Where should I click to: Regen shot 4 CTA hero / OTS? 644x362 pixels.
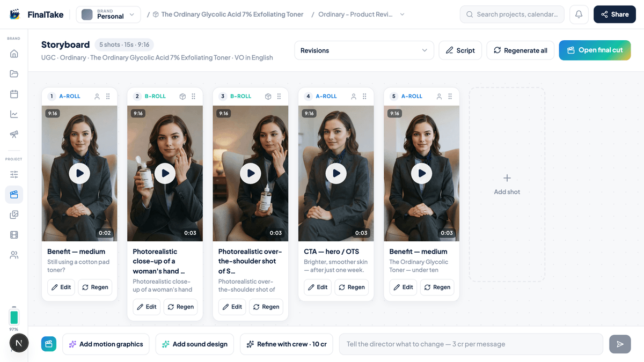coord(352,287)
